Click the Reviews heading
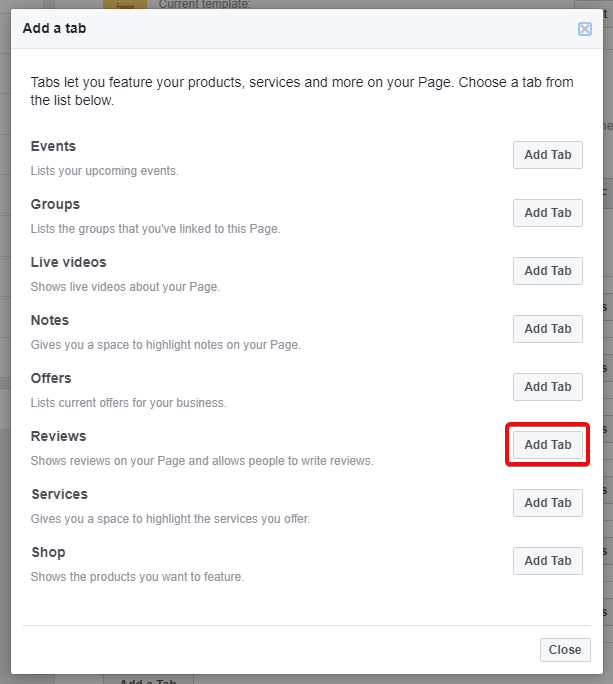613x684 pixels. pyautogui.click(x=58, y=436)
